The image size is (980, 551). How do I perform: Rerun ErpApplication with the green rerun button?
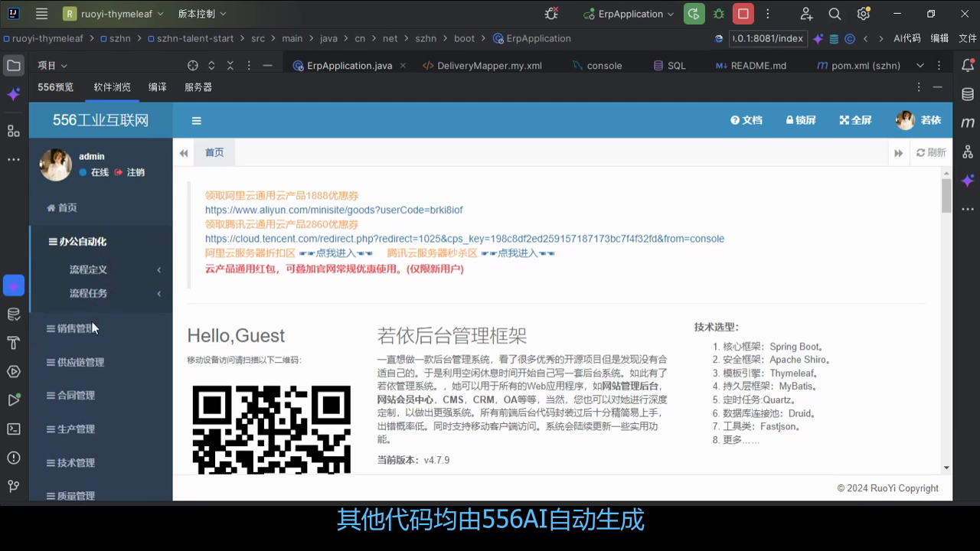[694, 14]
